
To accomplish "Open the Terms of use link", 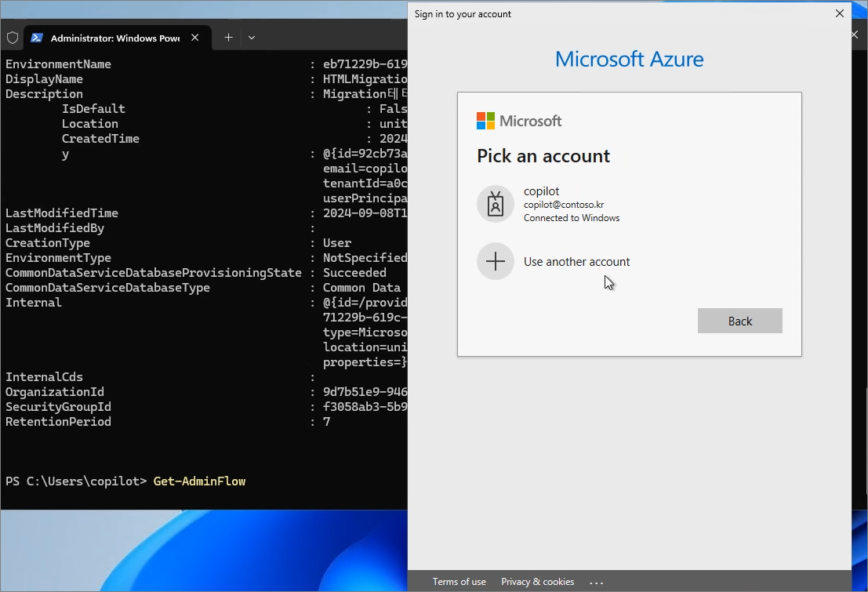I will 459,582.
